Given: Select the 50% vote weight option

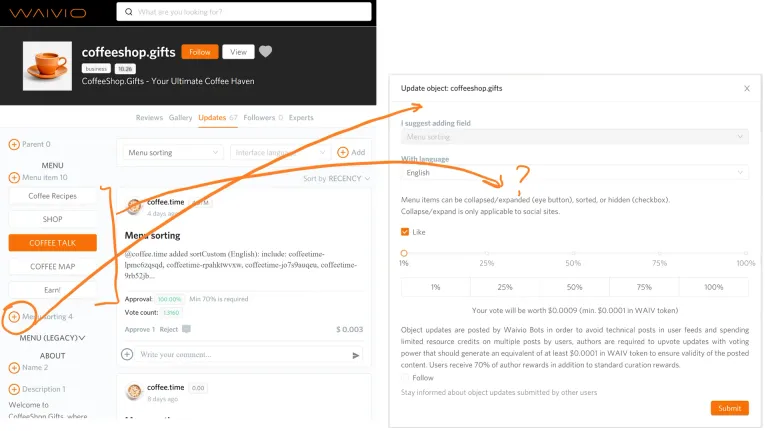Looking at the screenshot, I should click(x=575, y=287).
